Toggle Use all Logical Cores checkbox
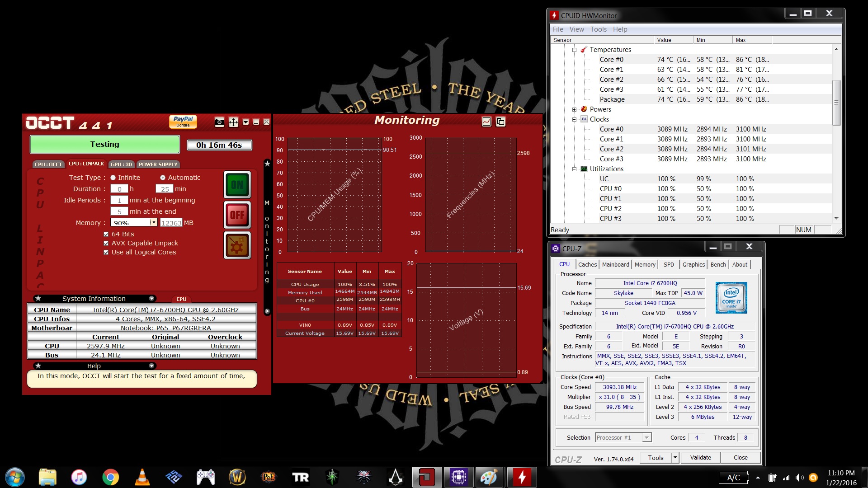Screen dimensions: 868x488 pos(106,252)
